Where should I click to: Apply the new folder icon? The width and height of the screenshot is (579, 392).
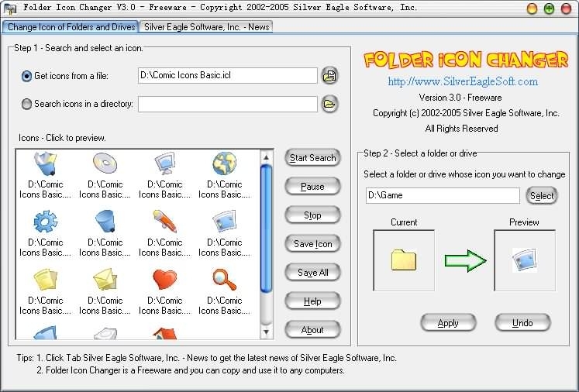(x=448, y=323)
